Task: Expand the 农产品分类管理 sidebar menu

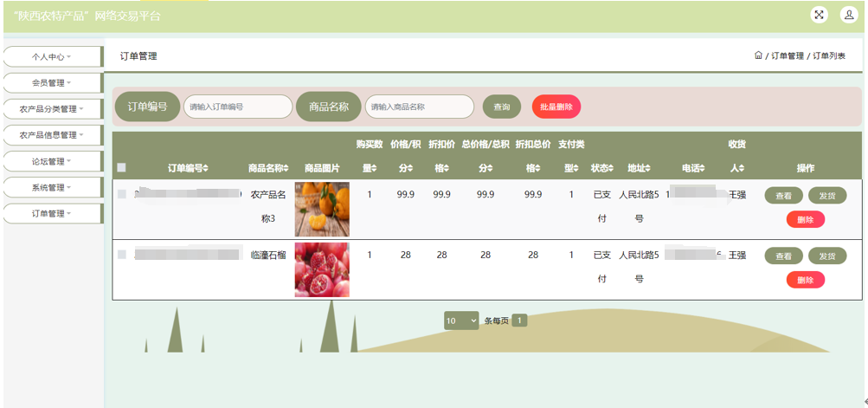Action: pyautogui.click(x=53, y=109)
